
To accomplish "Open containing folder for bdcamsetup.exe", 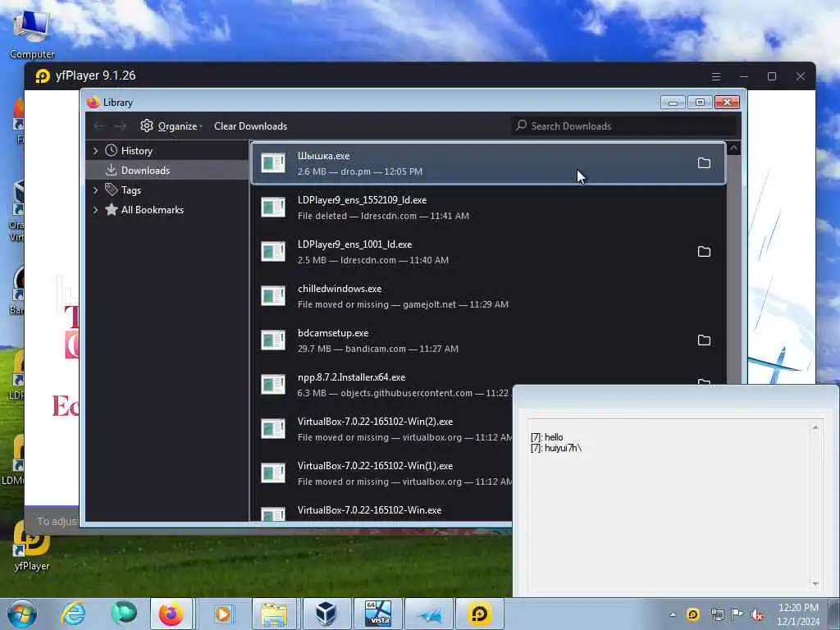I will click(x=704, y=340).
